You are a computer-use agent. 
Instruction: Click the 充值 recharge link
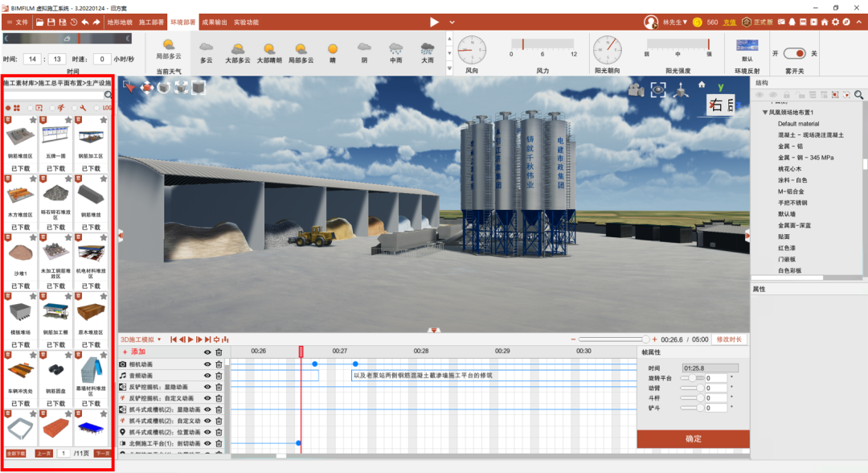(730, 23)
